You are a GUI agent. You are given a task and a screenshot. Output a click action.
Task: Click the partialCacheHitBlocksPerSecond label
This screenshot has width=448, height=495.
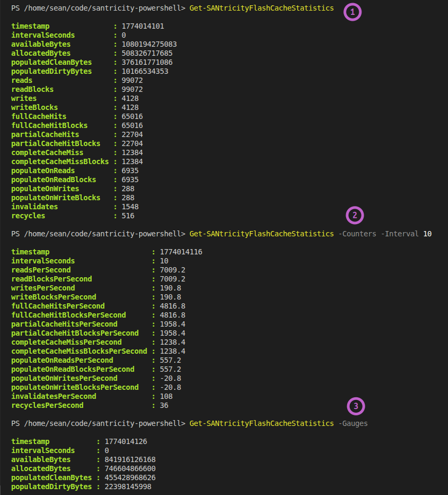click(x=75, y=333)
